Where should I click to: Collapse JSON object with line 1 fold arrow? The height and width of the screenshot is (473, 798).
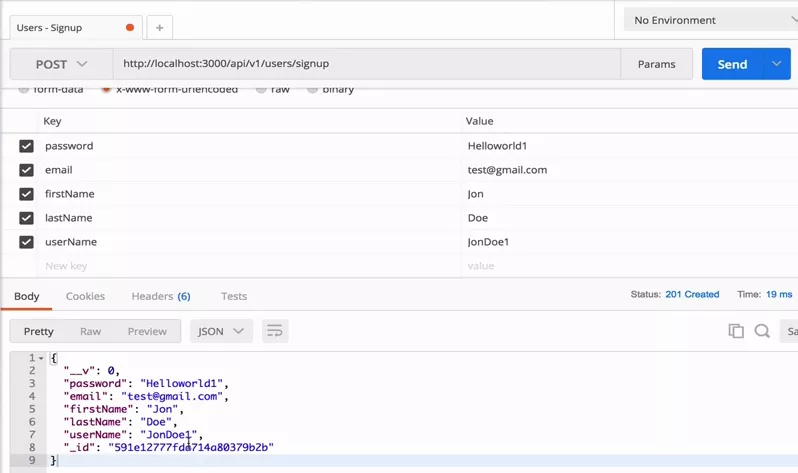click(41, 358)
